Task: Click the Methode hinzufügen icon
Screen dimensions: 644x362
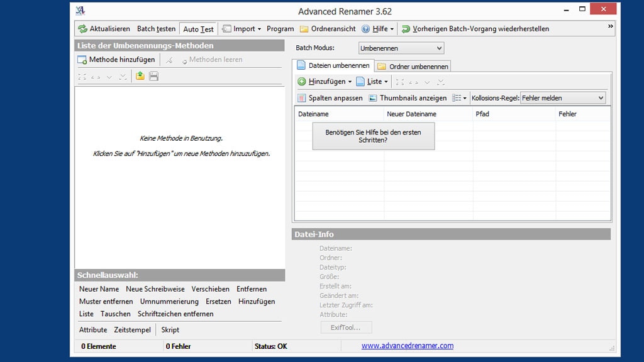Action: pyautogui.click(x=82, y=60)
